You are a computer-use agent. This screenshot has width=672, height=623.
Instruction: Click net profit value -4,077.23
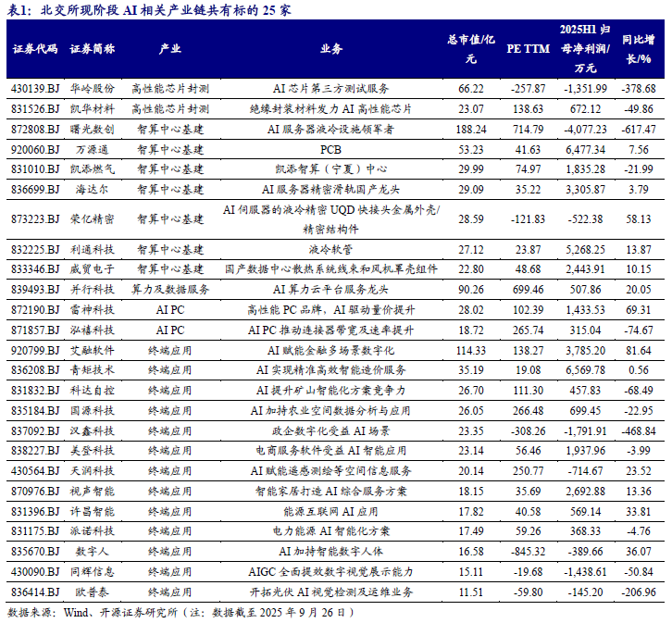[585, 129]
